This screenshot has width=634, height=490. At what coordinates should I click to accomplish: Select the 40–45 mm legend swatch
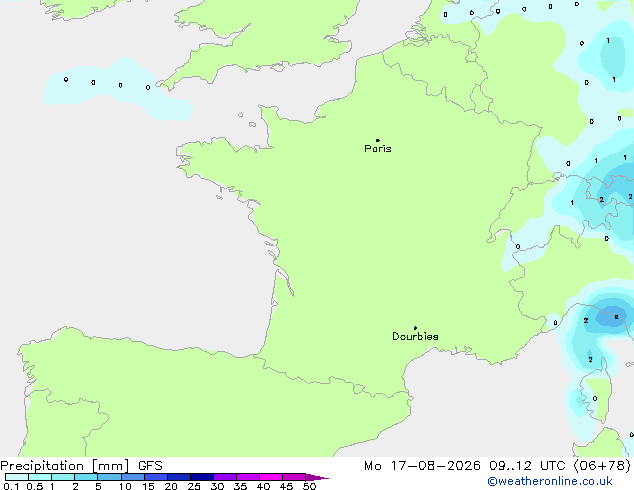[x=271, y=477]
